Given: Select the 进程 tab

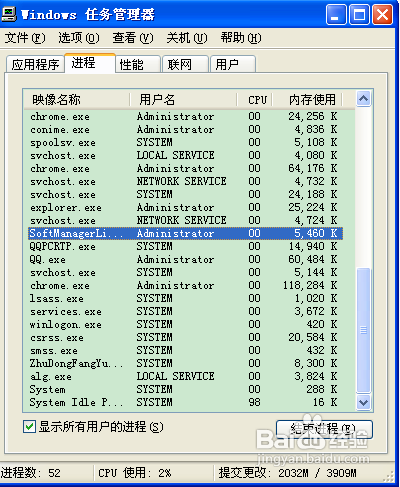Looking at the screenshot, I should [x=90, y=63].
